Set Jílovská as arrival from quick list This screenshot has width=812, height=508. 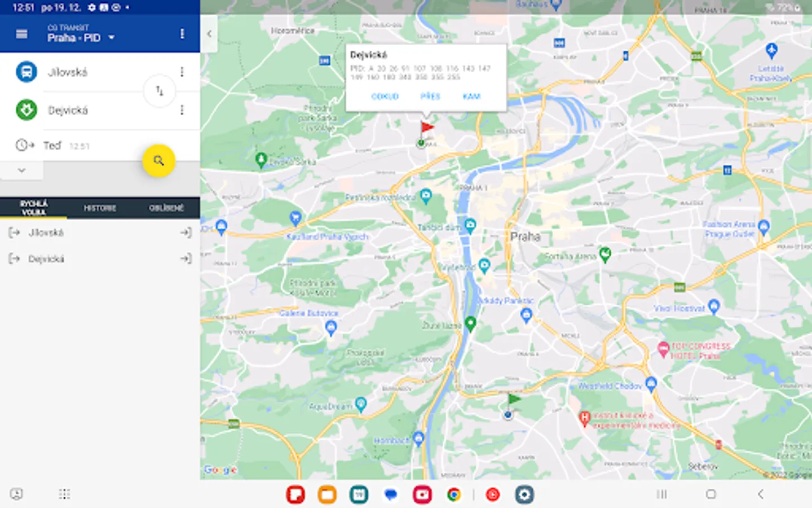pyautogui.click(x=186, y=233)
